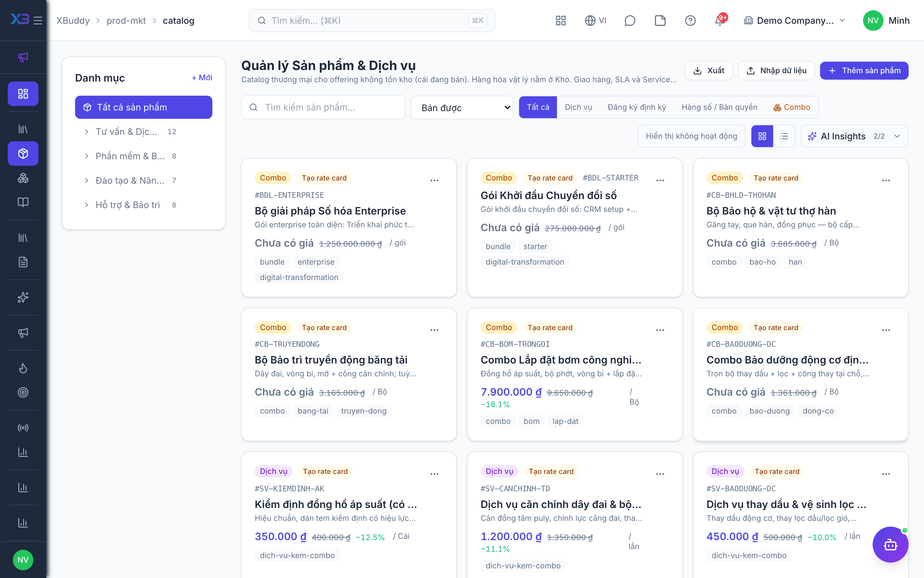Screen dimensions: 924x578
Task: Add new category with + Mới
Action: pyautogui.click(x=202, y=78)
